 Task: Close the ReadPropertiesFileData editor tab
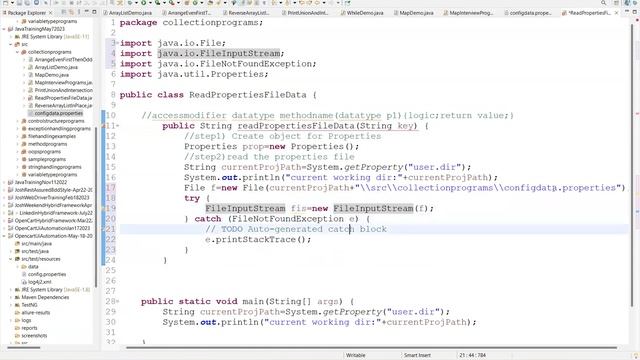[x=617, y=13]
